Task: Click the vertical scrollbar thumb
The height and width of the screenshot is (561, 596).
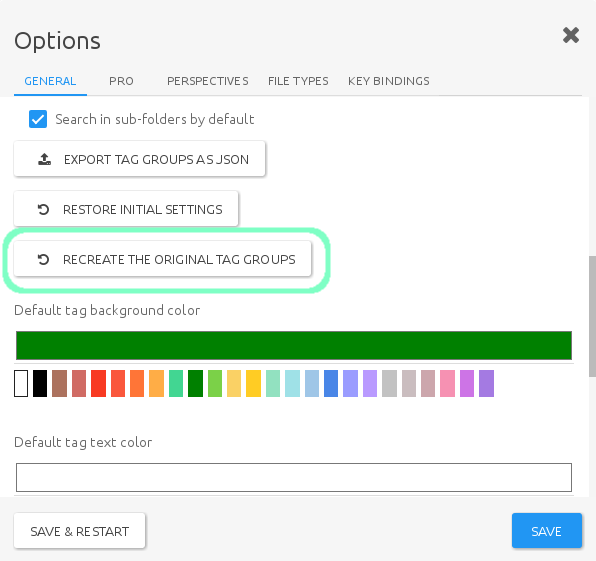Action: point(592,316)
